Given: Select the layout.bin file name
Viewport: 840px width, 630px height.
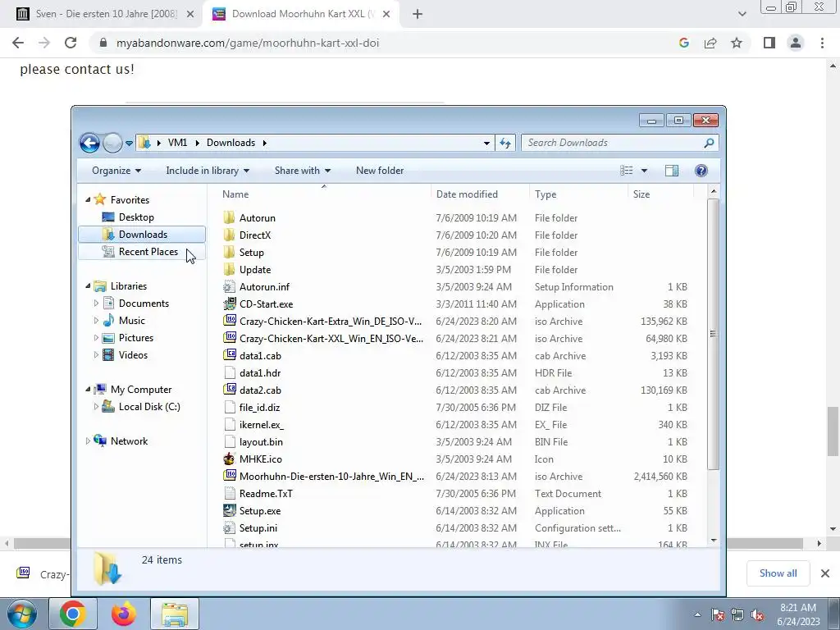Looking at the screenshot, I should click(261, 442).
